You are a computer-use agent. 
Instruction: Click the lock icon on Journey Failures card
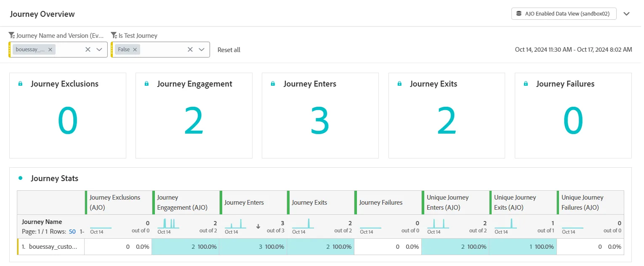pos(526,84)
